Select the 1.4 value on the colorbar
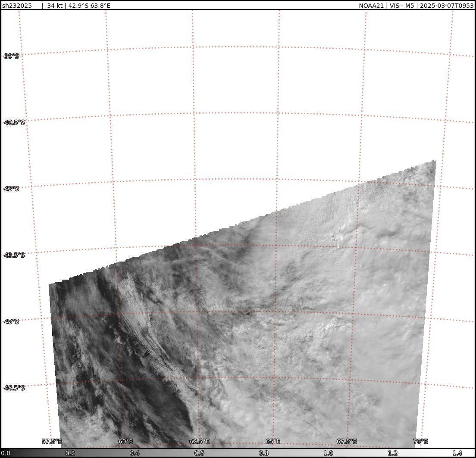This screenshot has height=458, width=476. pos(457,453)
